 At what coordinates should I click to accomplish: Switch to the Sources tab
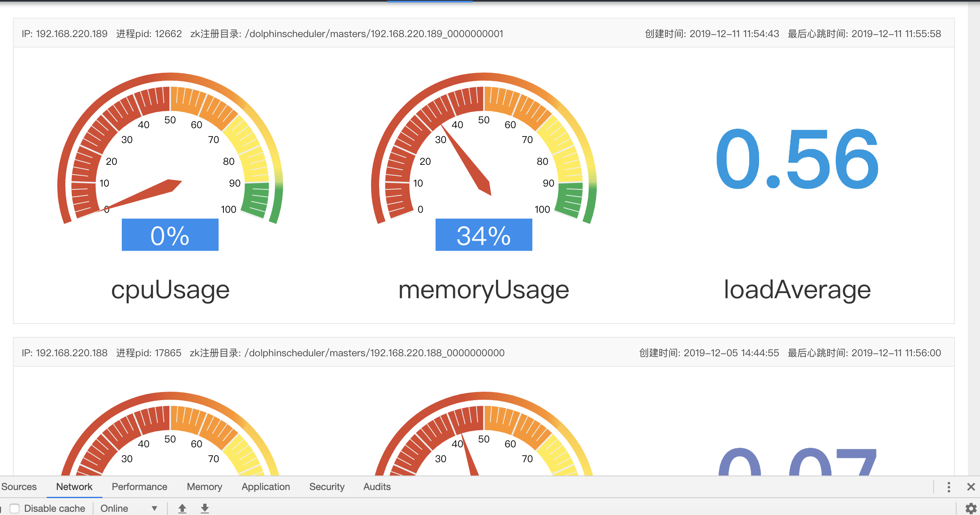pyautogui.click(x=19, y=487)
